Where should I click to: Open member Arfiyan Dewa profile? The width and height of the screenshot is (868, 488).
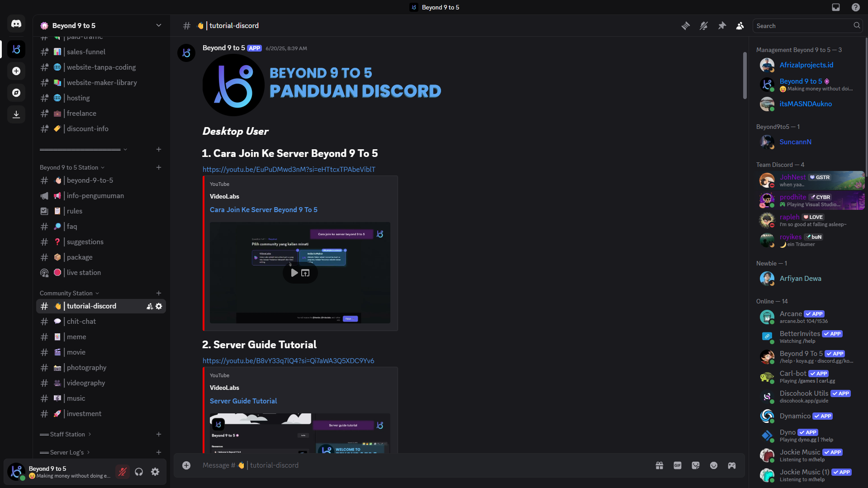810,279
